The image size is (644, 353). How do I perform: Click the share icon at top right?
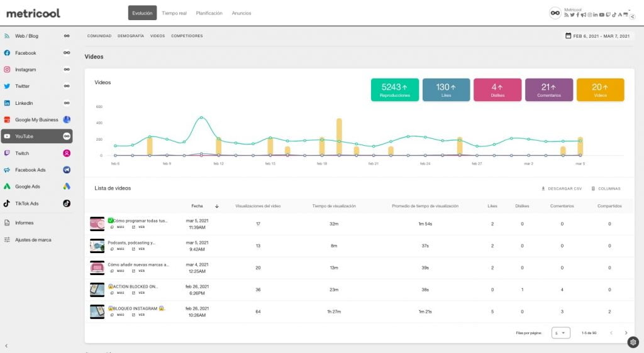(x=633, y=17)
